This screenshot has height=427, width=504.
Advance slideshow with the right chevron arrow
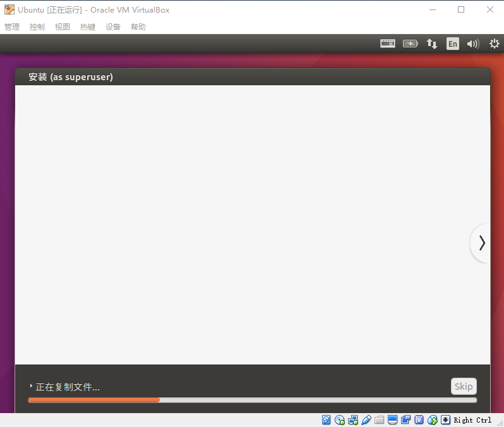coord(482,243)
